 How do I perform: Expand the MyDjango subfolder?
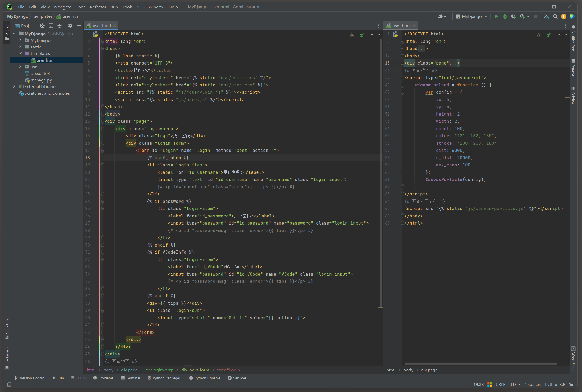20,40
